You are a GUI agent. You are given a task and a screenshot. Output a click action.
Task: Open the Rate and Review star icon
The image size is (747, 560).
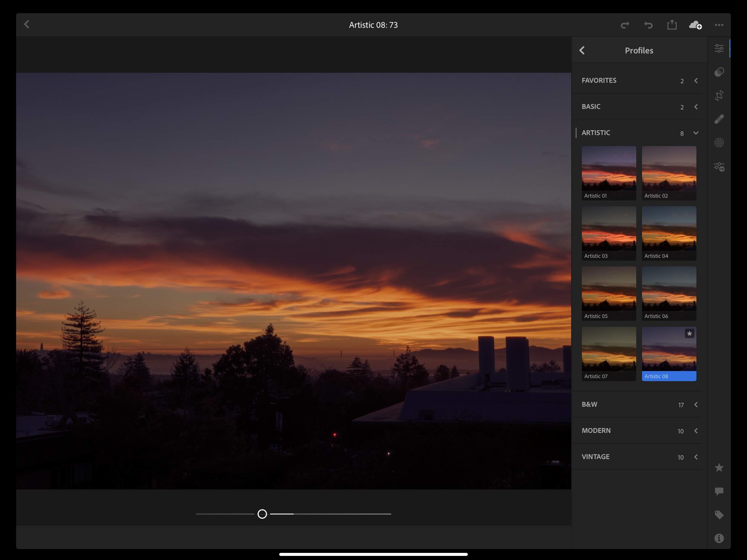(719, 468)
